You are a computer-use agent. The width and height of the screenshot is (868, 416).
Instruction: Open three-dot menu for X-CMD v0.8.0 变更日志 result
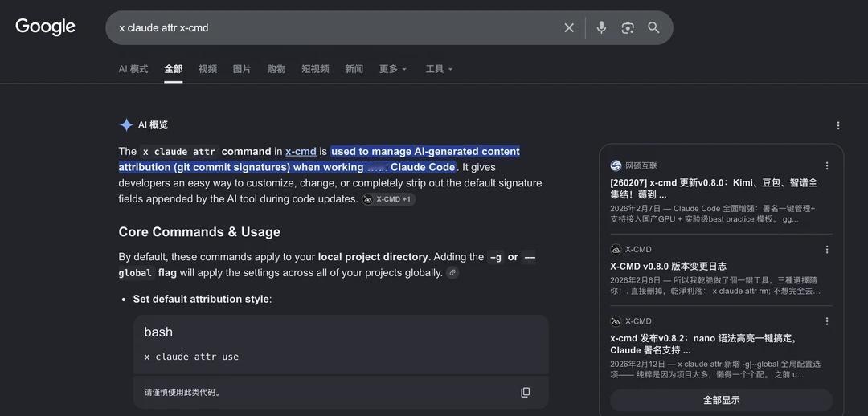coord(827,250)
